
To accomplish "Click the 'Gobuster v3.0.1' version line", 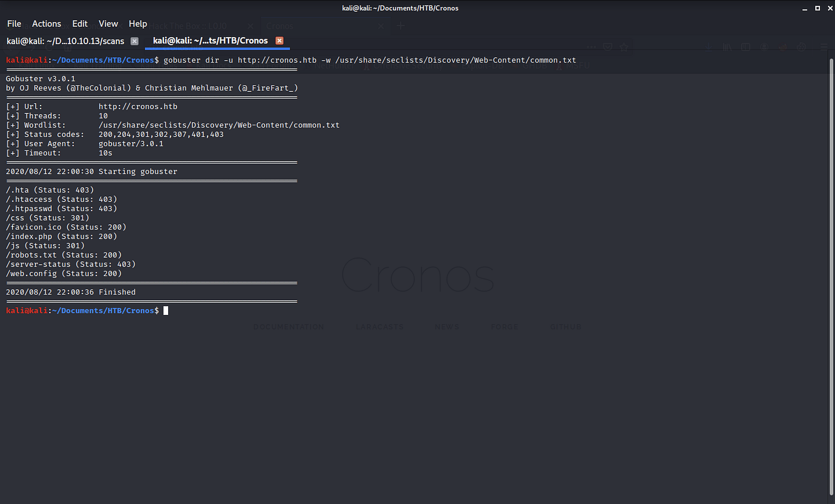I will [41, 79].
